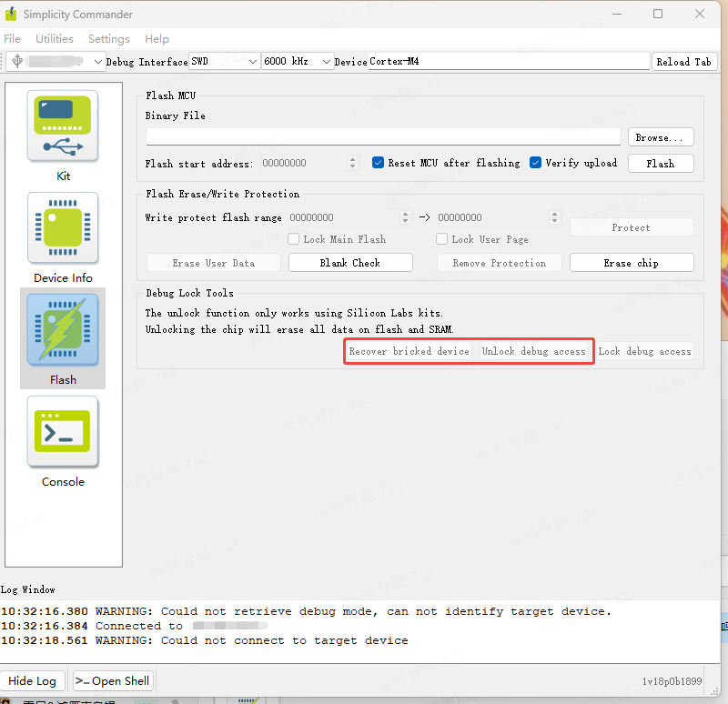
Task: Toggle Reset MCU after flashing checkbox
Action: click(x=378, y=163)
